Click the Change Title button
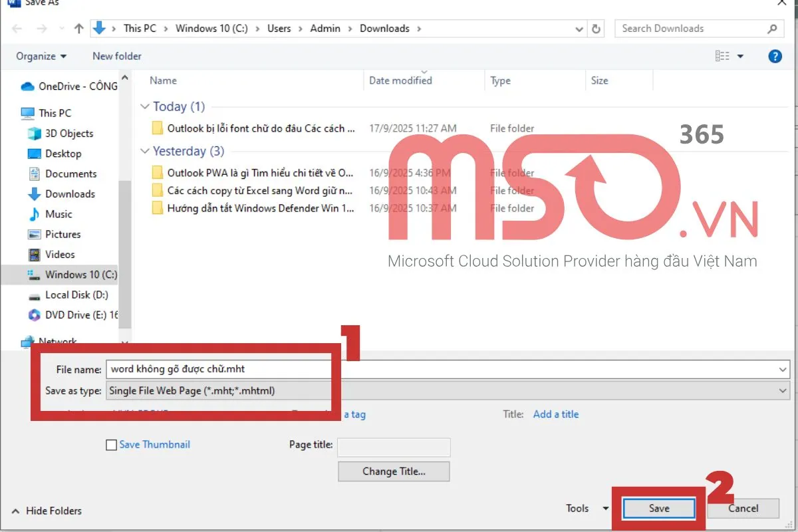Image resolution: width=798 pixels, height=532 pixels. tap(394, 471)
